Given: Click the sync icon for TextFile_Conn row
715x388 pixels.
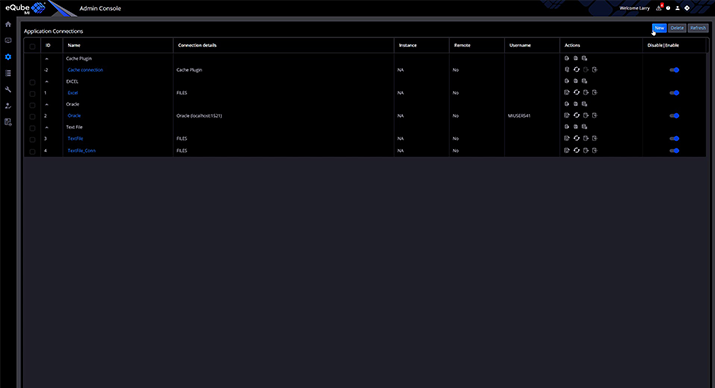Looking at the screenshot, I should tap(576, 150).
